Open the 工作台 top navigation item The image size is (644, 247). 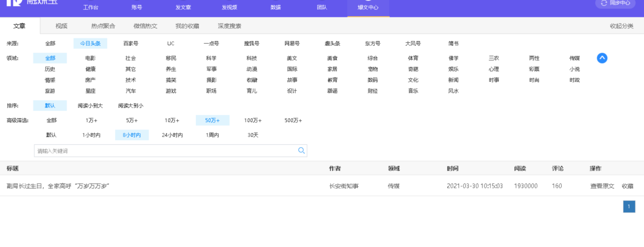click(90, 8)
